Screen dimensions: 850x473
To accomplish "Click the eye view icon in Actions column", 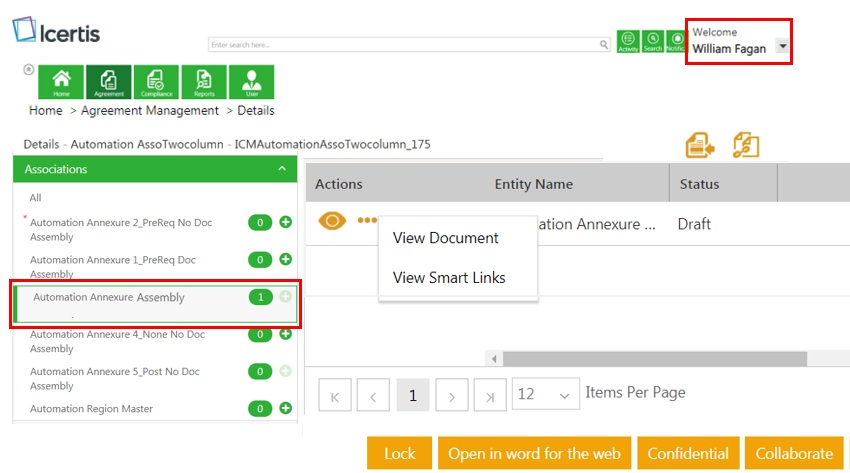I will coord(332,221).
